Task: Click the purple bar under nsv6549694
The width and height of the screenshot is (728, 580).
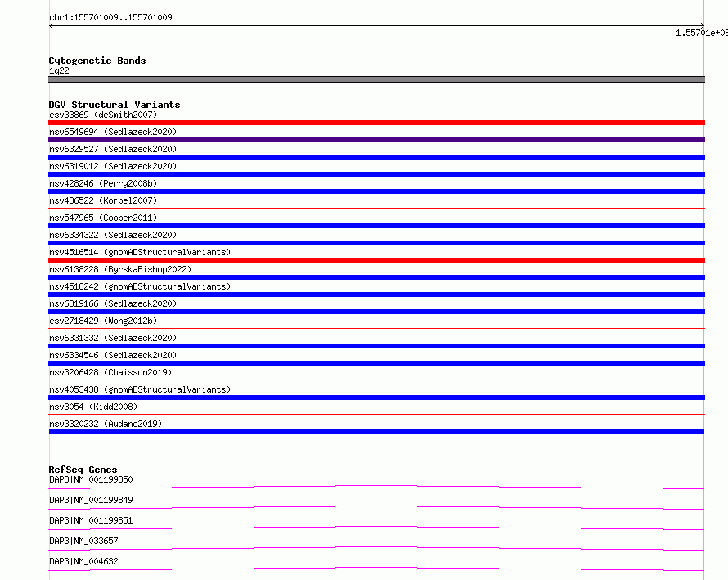Action: (x=376, y=140)
